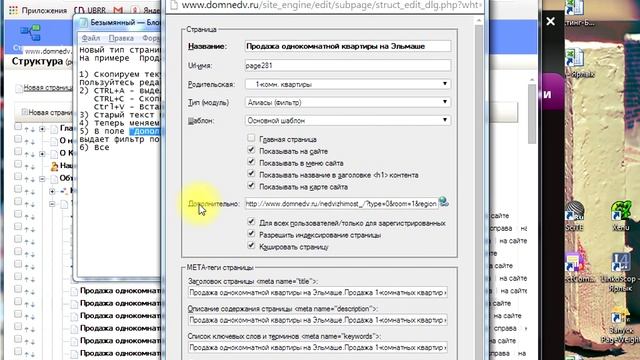The image size is (640, 360).
Task: Click the Название input field
Action: [348, 46]
